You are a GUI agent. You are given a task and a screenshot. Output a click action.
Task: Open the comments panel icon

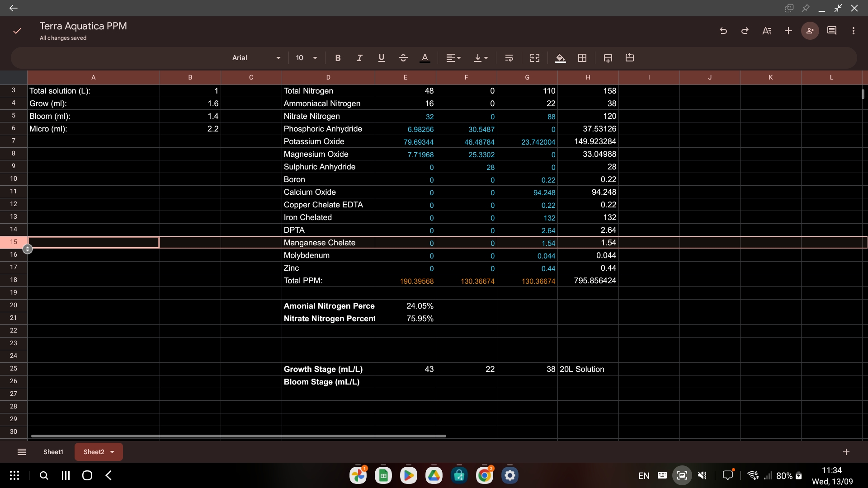pos(831,31)
